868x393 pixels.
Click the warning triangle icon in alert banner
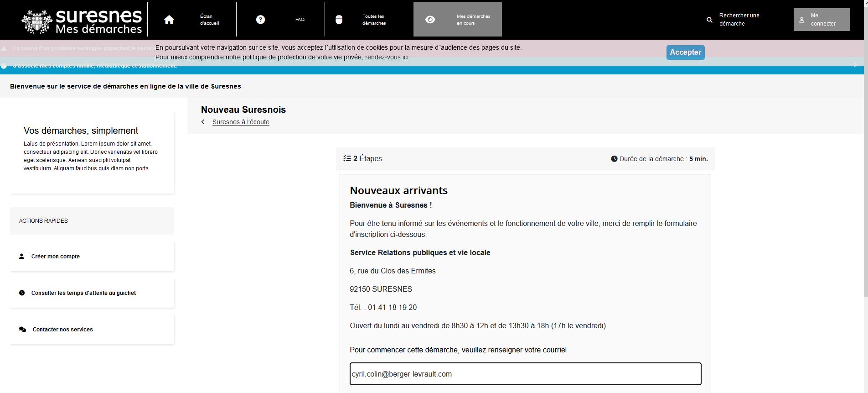(x=4, y=48)
